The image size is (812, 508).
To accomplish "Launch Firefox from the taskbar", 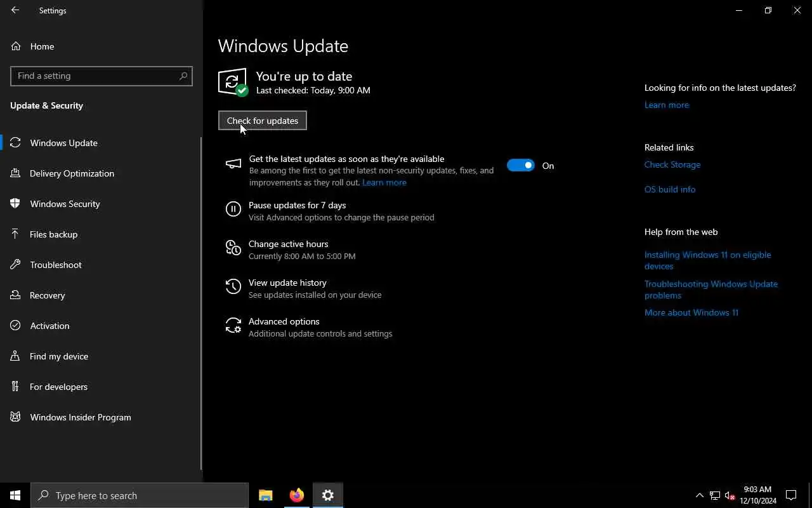I will click(297, 495).
